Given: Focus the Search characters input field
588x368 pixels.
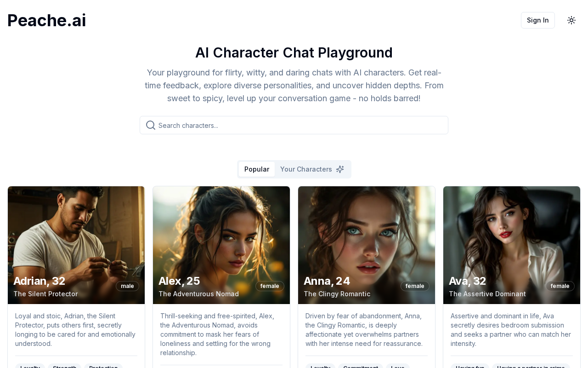Looking at the screenshot, I should tap(294, 125).
